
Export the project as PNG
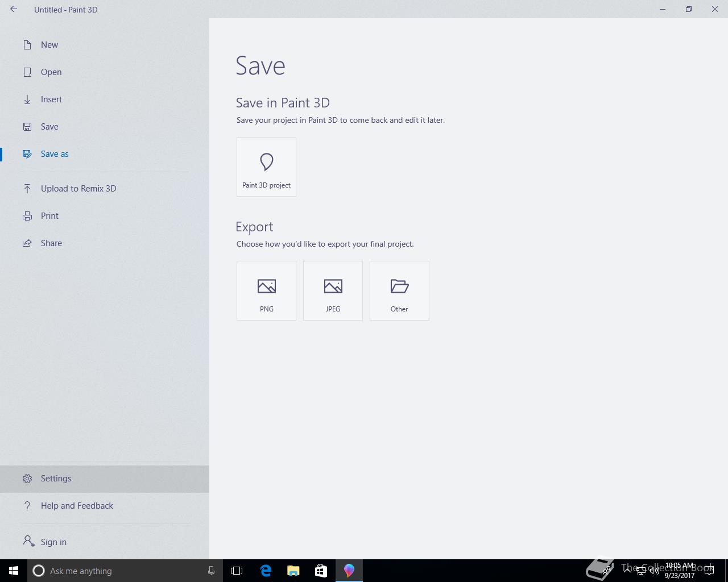pyautogui.click(x=266, y=290)
